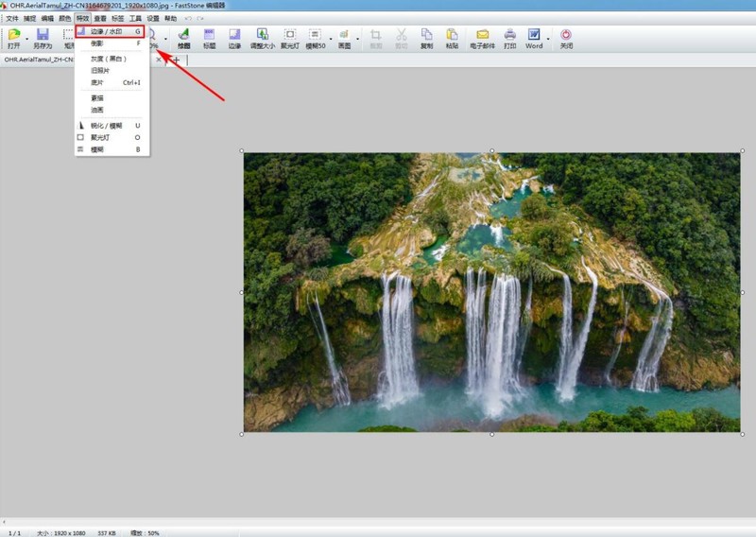This screenshot has width=756, height=537.
Task: Add a new tab with plus button
Action: coord(176,60)
